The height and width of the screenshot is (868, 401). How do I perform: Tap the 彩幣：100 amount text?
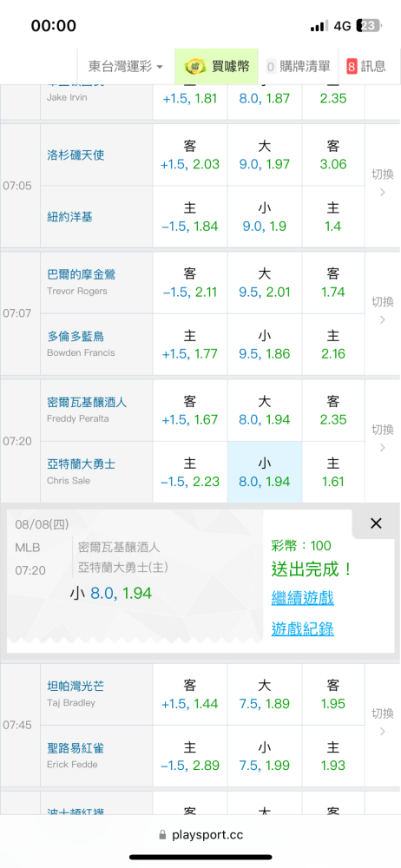[x=301, y=546]
